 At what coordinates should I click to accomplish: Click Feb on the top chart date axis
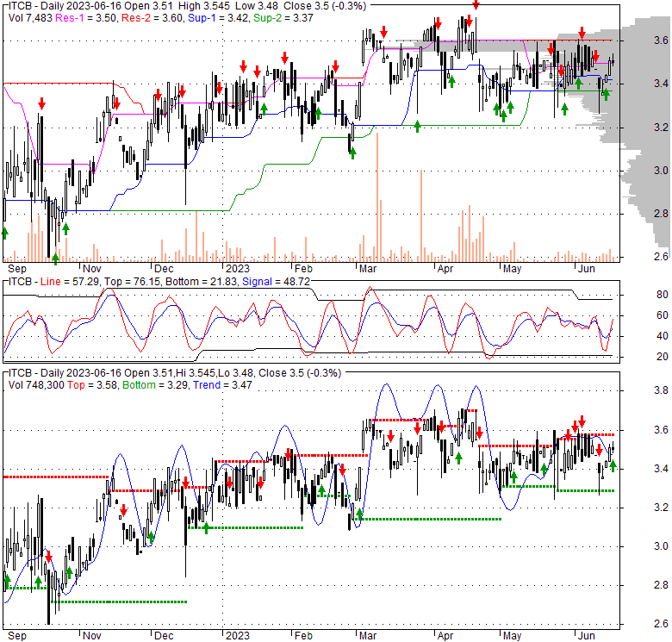tap(303, 269)
